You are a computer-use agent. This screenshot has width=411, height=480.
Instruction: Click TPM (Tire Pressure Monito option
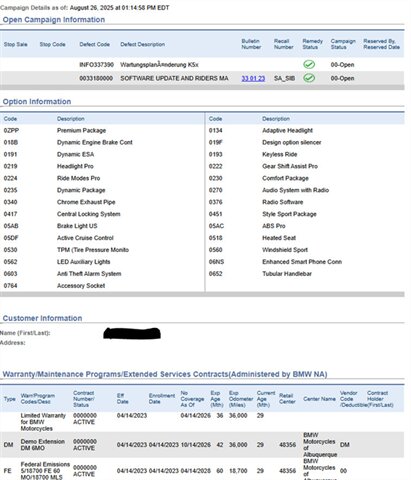point(93,250)
